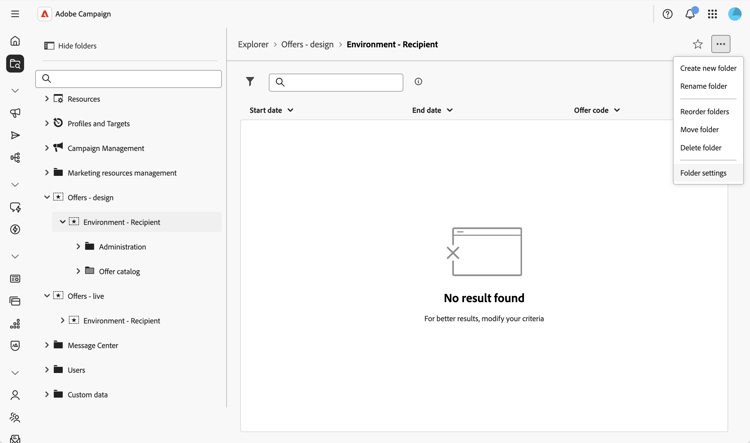Select Custom data folder in tree
Image resolution: width=750 pixels, height=443 pixels.
point(88,395)
